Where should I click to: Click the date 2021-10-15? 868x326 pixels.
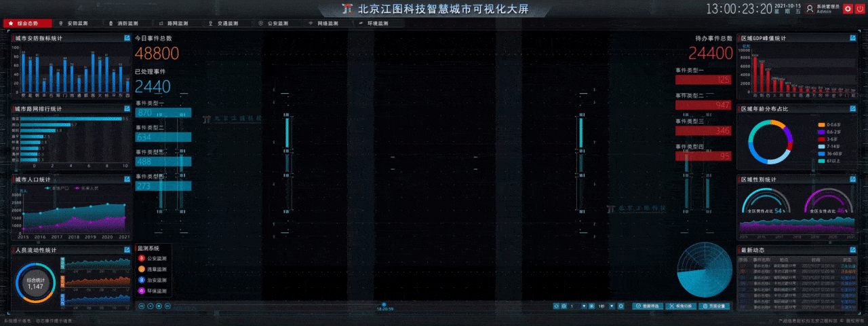[787, 6]
